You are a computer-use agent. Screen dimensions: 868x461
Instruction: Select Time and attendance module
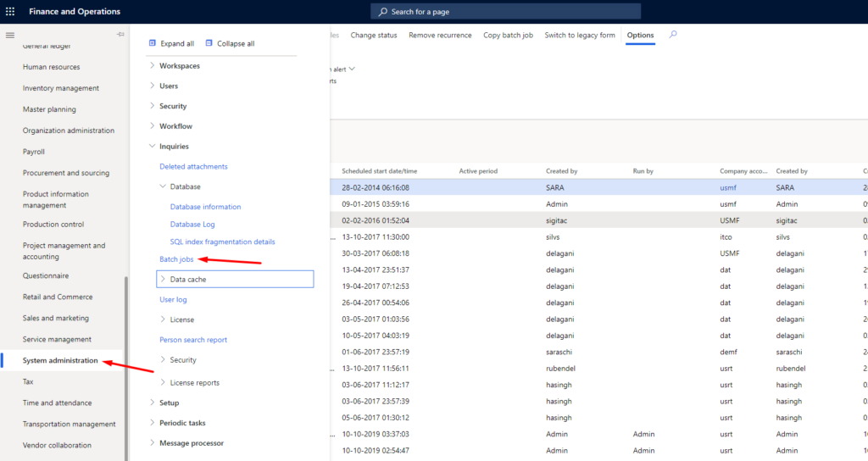(57, 403)
